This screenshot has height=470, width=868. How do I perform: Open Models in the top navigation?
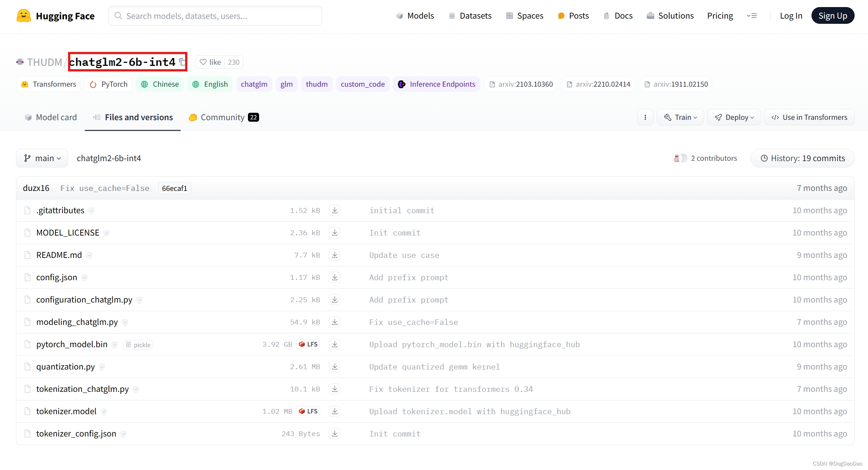[415, 16]
